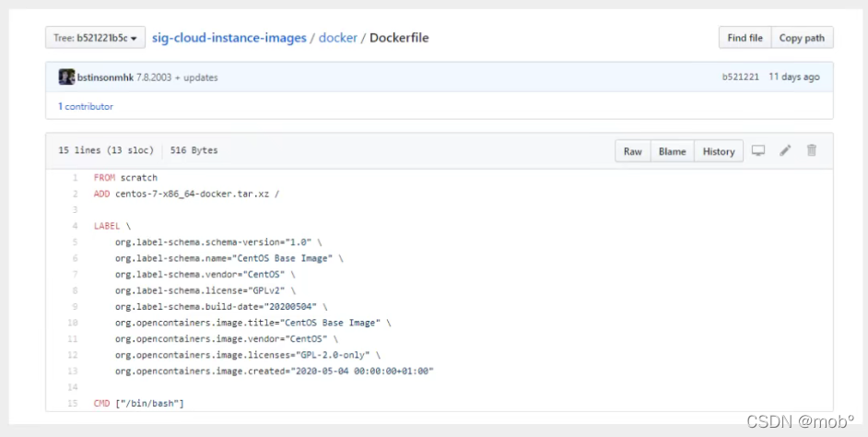
Task: Open the Tree b521221b5c branch dropdown
Action: (96, 38)
